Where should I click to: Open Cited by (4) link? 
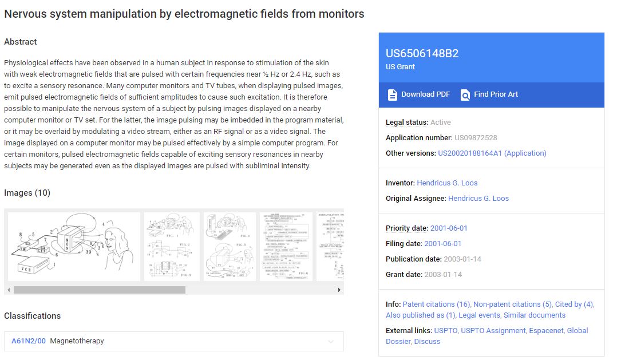574,304
